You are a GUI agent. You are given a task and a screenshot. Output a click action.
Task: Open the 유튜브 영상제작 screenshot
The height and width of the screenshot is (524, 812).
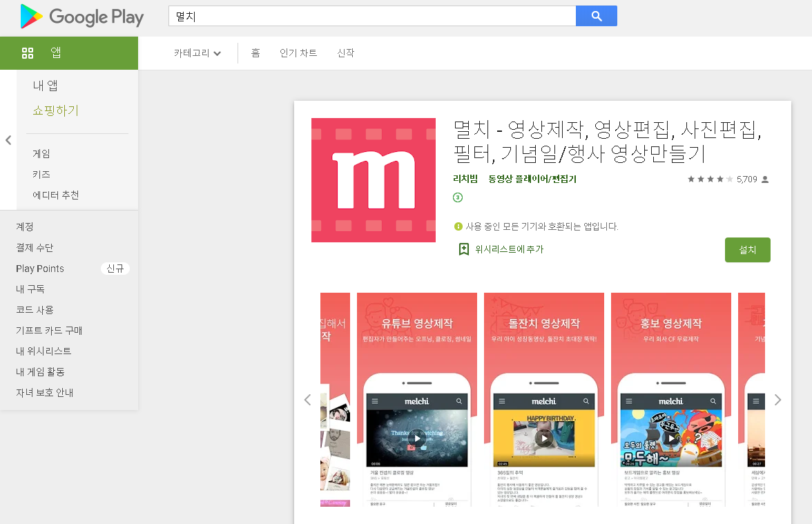(x=417, y=399)
